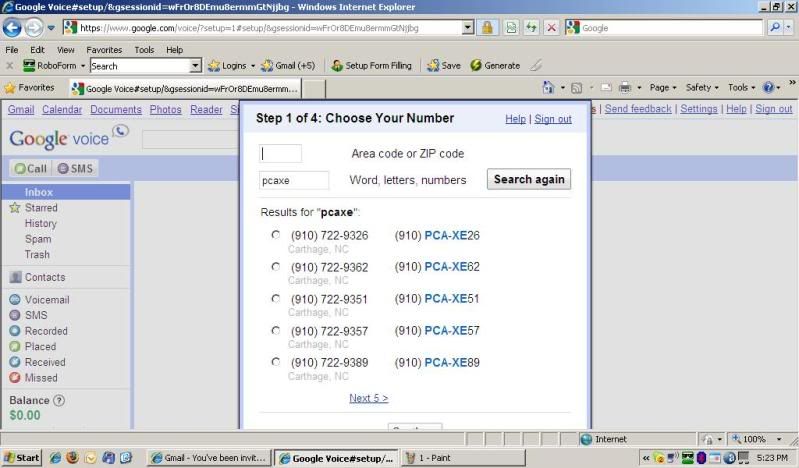This screenshot has height=468, width=799.
Task: Select radio for (910) 722-9389
Action: 276,361
